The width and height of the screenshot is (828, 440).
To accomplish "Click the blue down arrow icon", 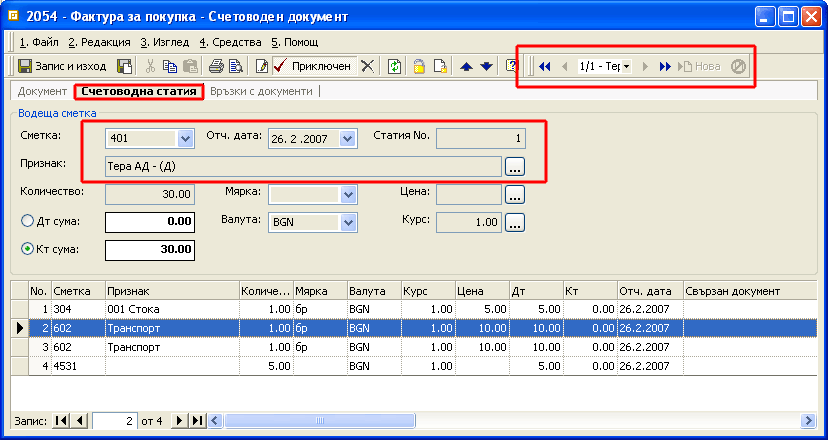I will [486, 67].
